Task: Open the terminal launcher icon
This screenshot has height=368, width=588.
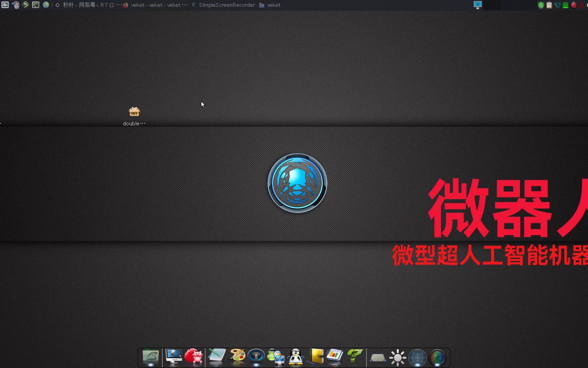Action: tap(36, 5)
